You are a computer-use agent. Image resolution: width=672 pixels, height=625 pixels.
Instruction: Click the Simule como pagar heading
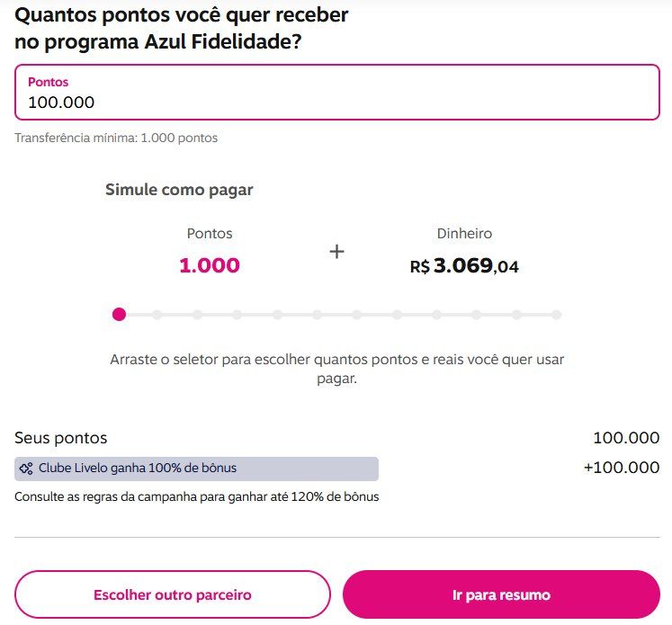pyautogui.click(x=179, y=190)
